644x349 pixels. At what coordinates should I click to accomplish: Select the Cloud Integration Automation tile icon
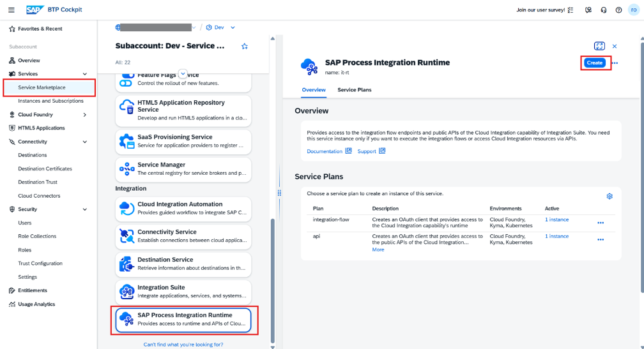point(127,209)
